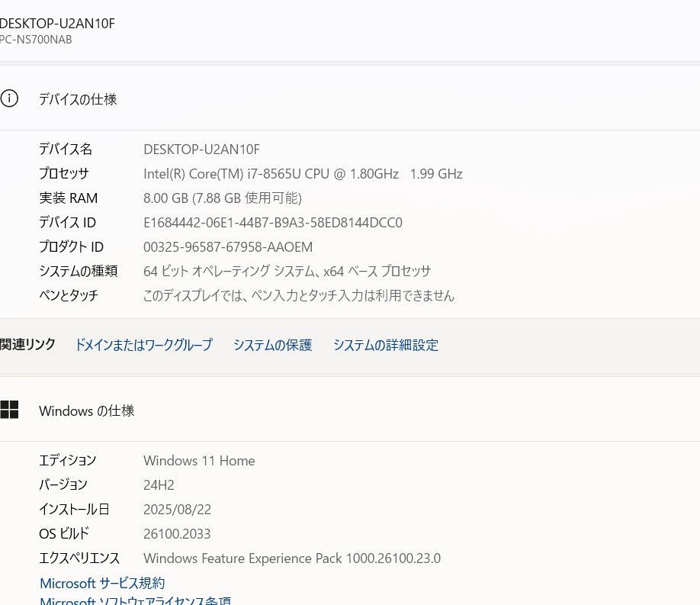Click the デバイス ID label
Image resolution: width=700 pixels, height=605 pixels.
coord(67,223)
